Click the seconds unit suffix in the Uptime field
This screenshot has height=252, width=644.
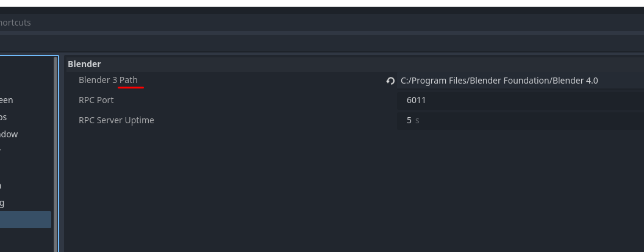tap(417, 120)
